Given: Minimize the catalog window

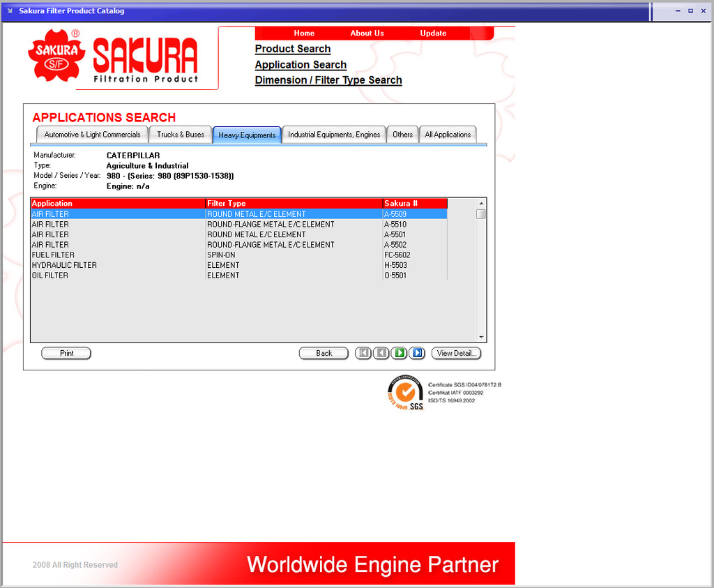Looking at the screenshot, I should click(x=678, y=11).
